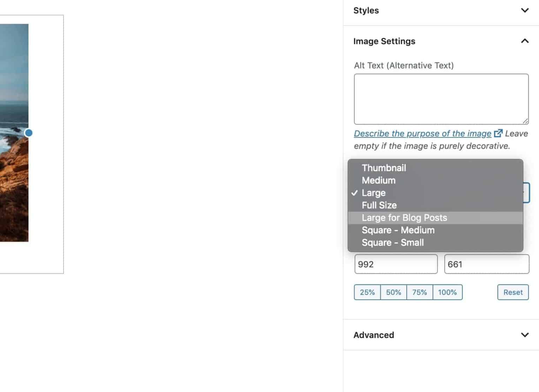Select the Square - Medium image size
Image resolution: width=539 pixels, height=392 pixels.
click(398, 230)
